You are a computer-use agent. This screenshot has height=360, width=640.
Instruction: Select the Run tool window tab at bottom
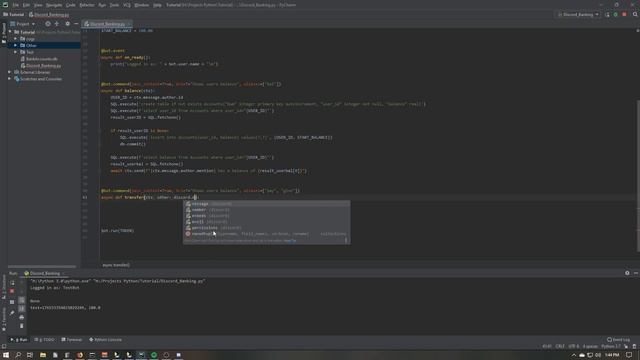[x=19, y=339]
